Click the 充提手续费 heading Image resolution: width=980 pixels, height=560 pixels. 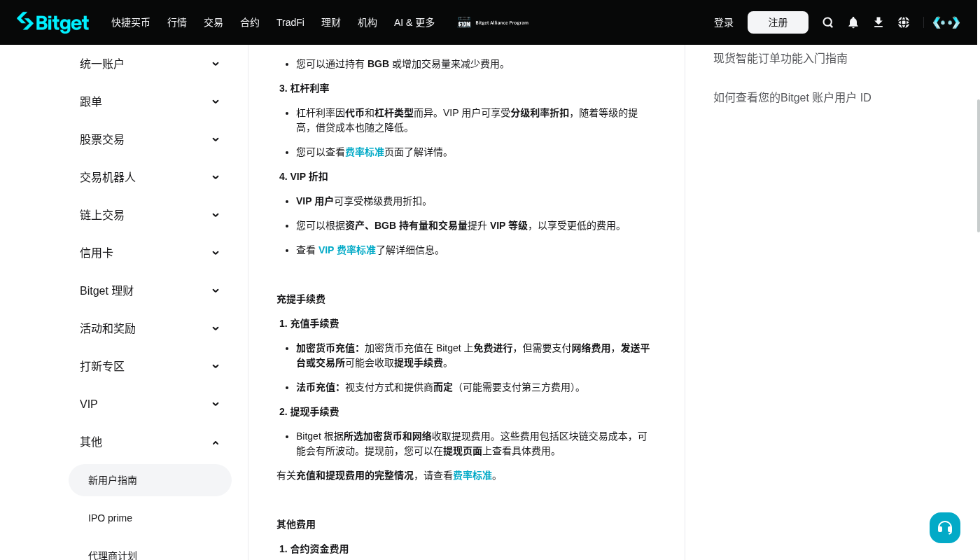click(x=301, y=299)
